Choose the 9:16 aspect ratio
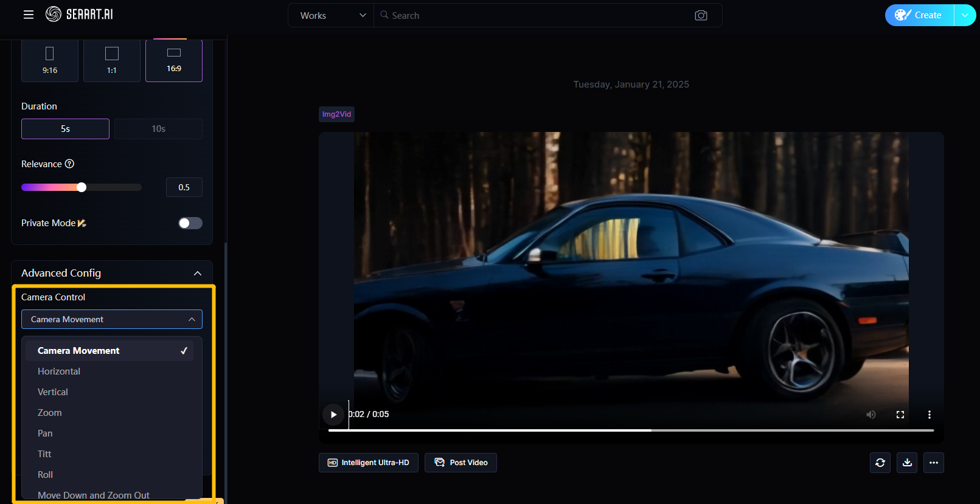The width and height of the screenshot is (980, 504). click(x=50, y=60)
